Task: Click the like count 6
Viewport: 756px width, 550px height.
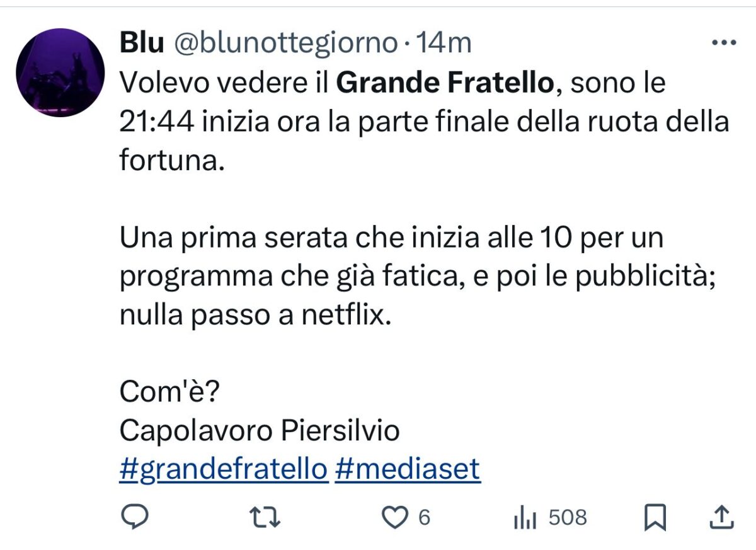Action: click(424, 518)
